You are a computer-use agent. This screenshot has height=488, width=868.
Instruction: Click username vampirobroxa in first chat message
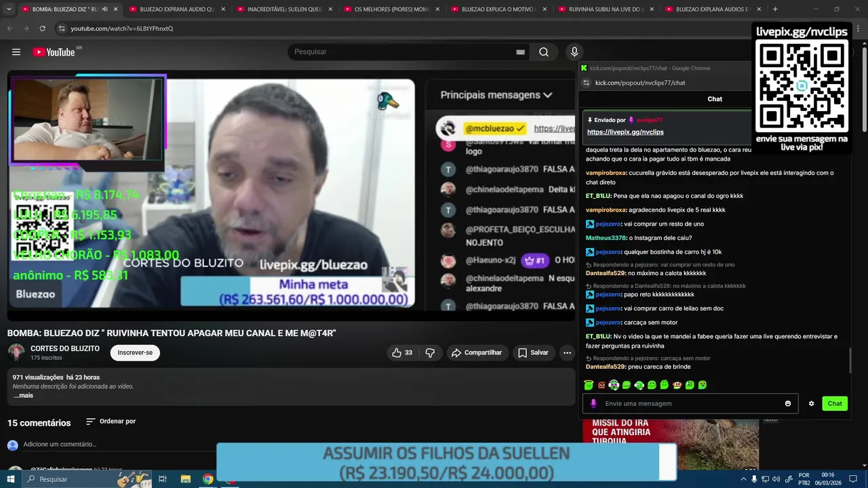(606, 173)
